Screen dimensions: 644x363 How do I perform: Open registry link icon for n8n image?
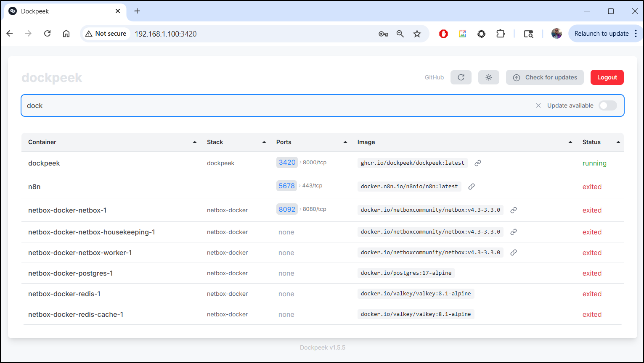(472, 187)
